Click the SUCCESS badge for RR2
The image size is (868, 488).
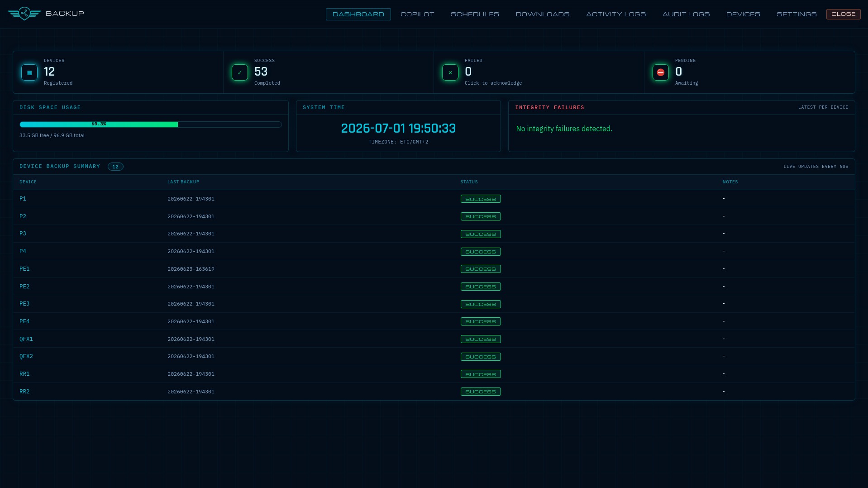(x=481, y=392)
